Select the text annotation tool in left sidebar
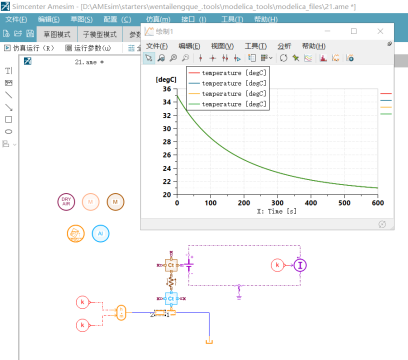Screen dimensions: 408x360 click(9, 71)
